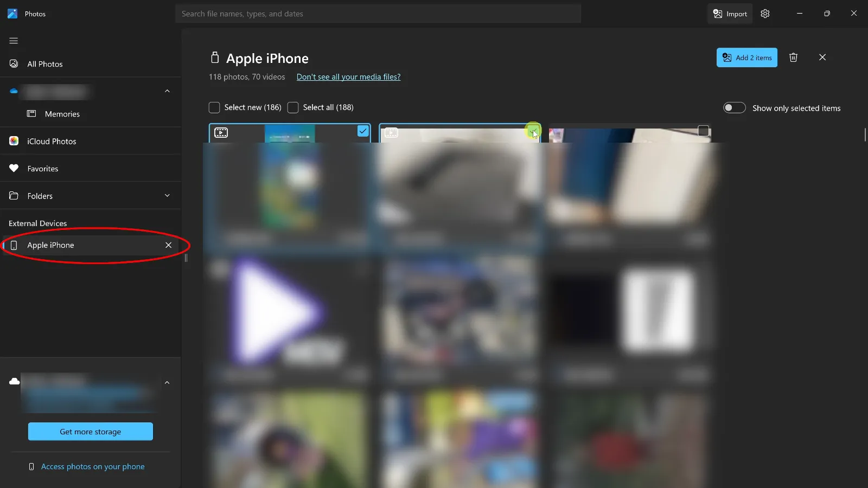Image resolution: width=868 pixels, height=488 pixels.
Task: Check the Select new (186) checkbox
Action: pyautogui.click(x=214, y=107)
